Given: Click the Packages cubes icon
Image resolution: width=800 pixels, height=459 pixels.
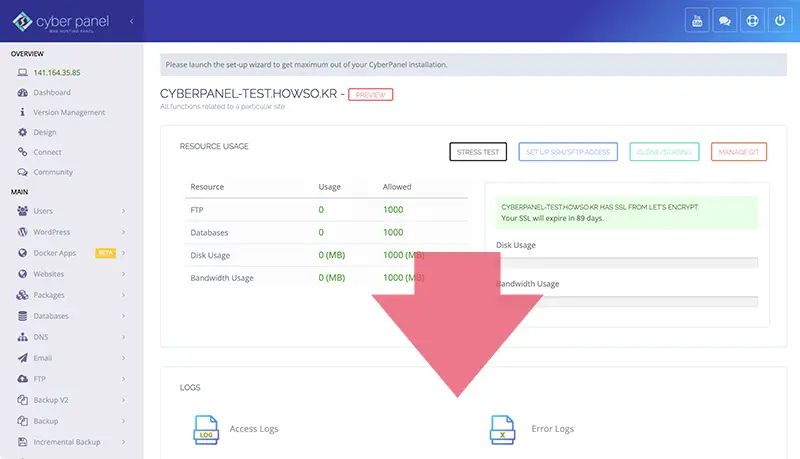Looking at the screenshot, I should click(22, 295).
